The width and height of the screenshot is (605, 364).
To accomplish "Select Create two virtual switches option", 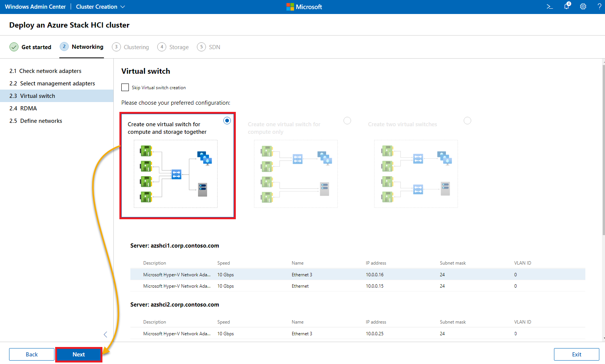I will pos(467,121).
